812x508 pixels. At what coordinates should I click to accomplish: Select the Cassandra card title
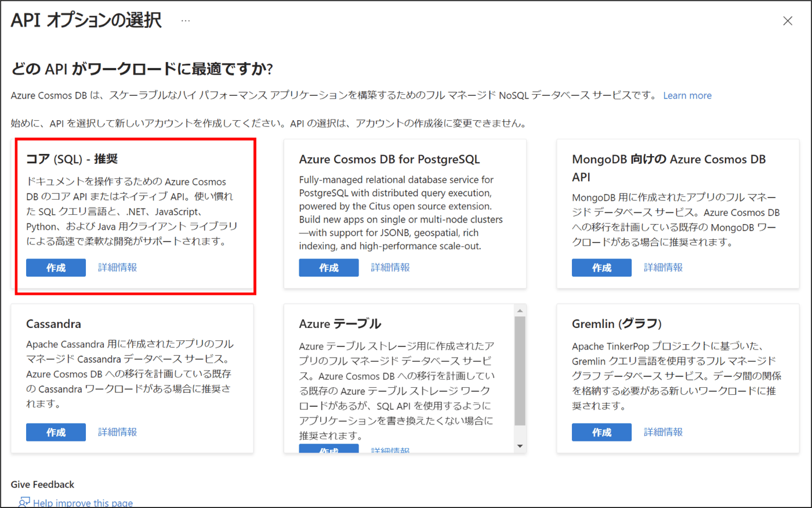pos(53,324)
